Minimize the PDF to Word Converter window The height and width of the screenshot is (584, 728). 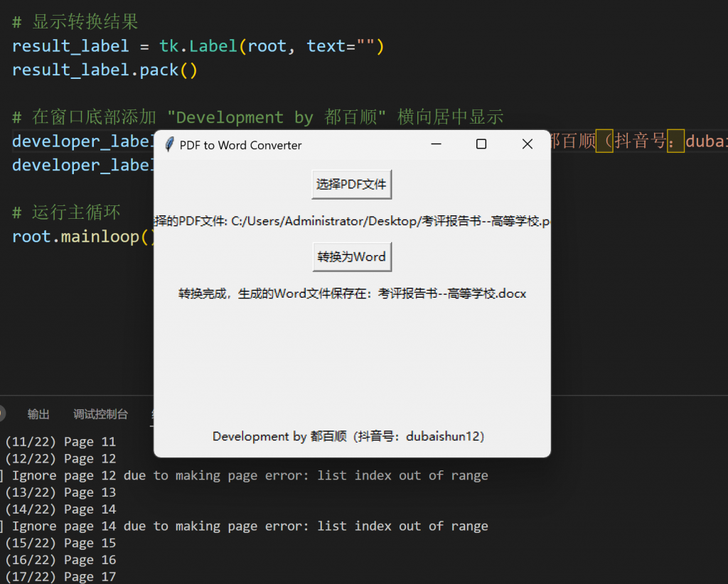point(436,144)
